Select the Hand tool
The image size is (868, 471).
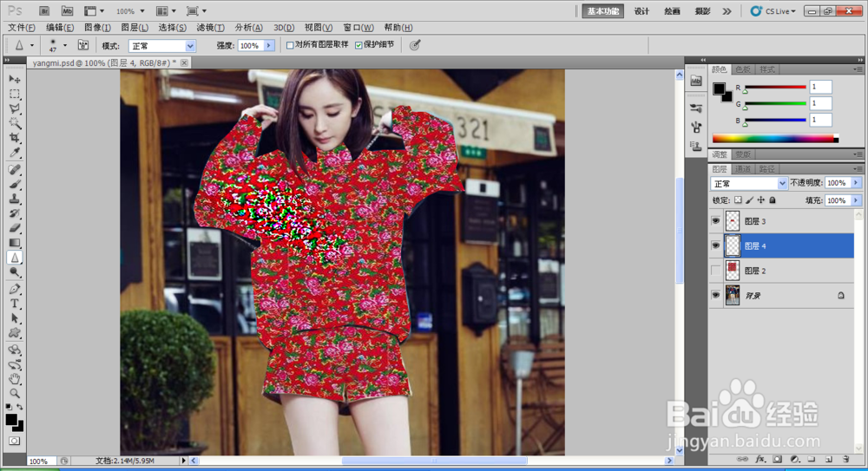point(15,379)
